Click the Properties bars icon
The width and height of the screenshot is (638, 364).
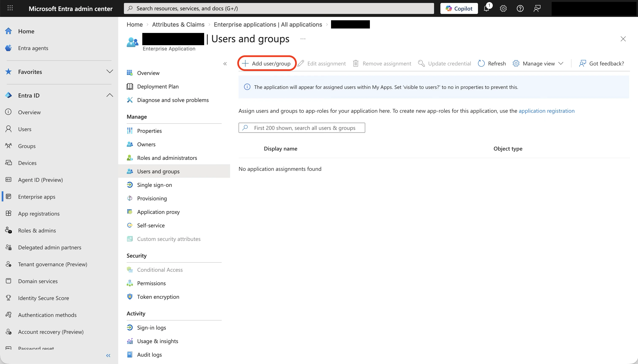click(130, 131)
